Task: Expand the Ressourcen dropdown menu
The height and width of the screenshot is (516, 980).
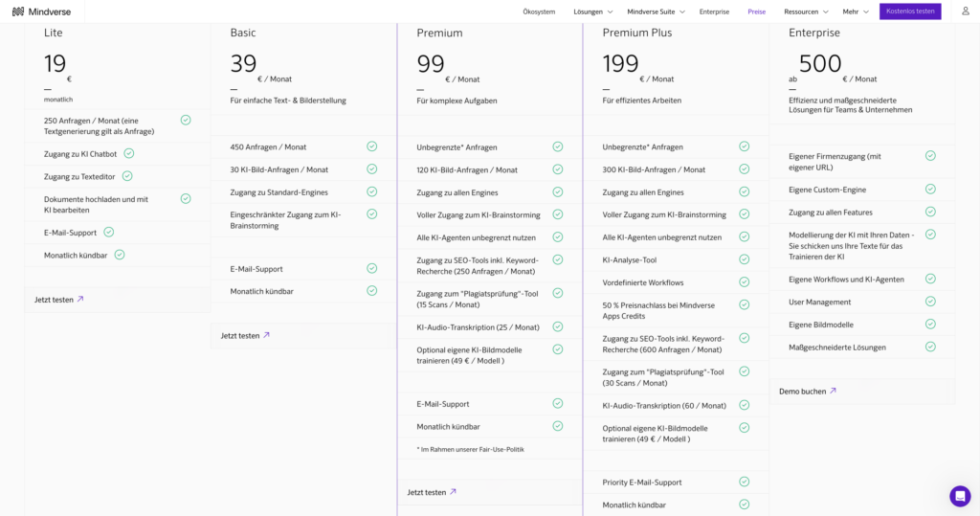Action: (806, 11)
